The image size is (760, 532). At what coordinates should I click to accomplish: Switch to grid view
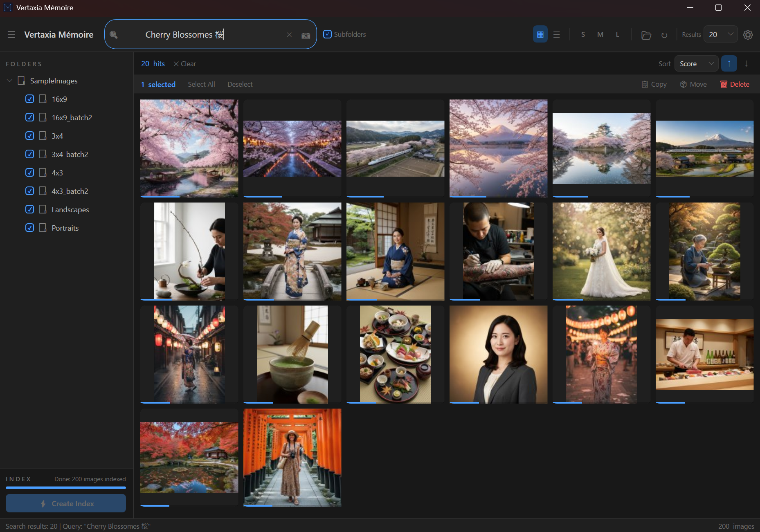pos(540,35)
